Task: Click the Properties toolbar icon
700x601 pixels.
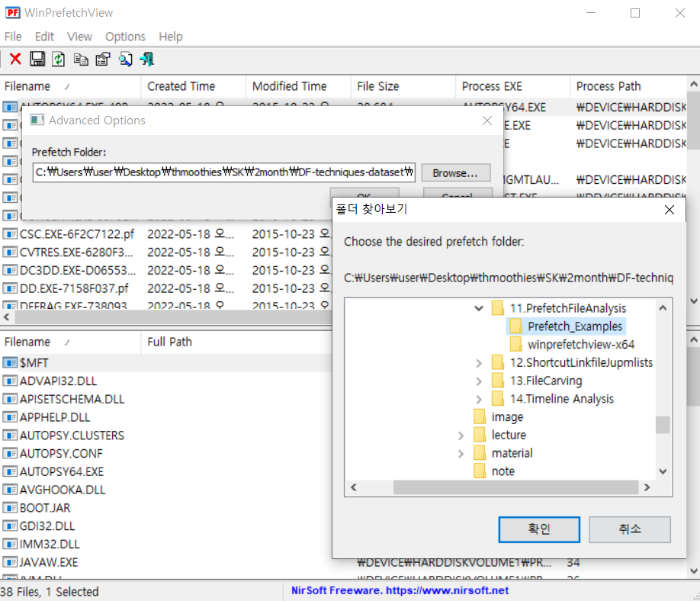Action: pos(103,59)
